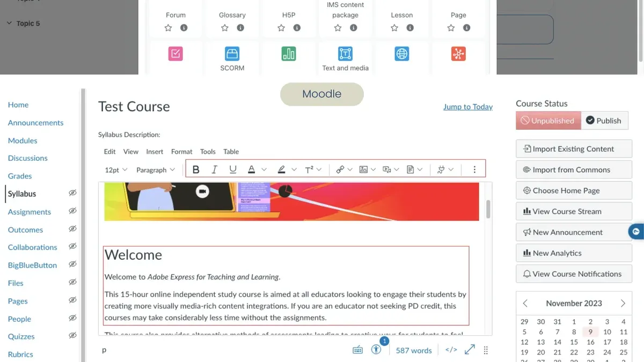This screenshot has height=362, width=644.
Task: Click the insert link icon
Action: tap(340, 169)
